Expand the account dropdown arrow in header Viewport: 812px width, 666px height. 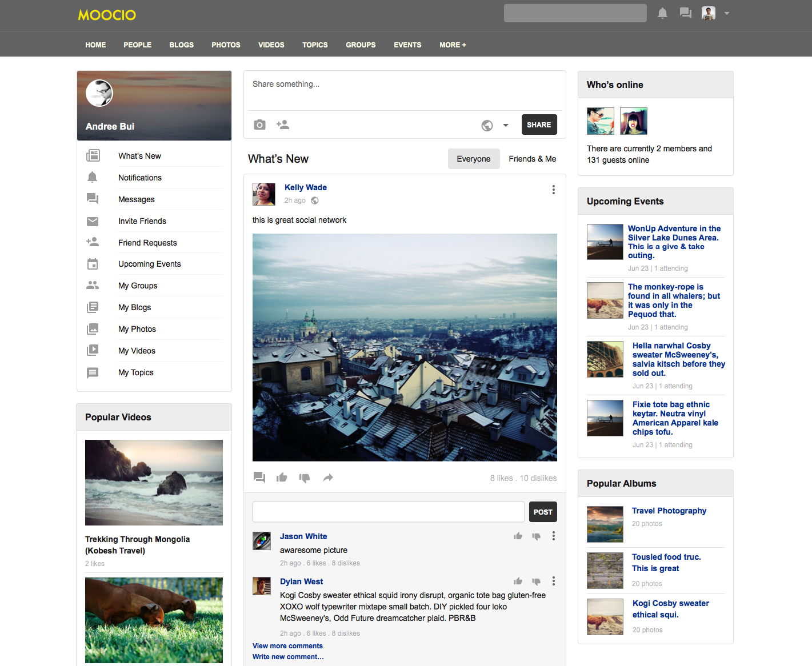[x=727, y=13]
